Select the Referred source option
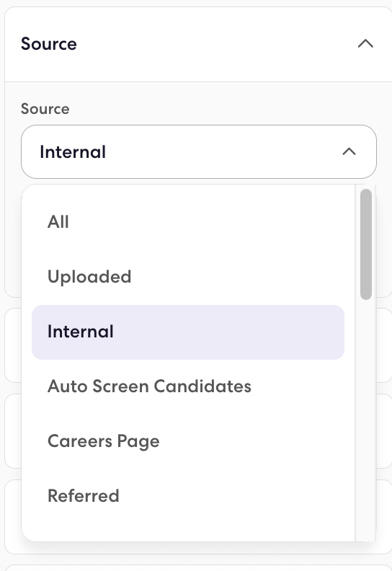 click(188, 496)
